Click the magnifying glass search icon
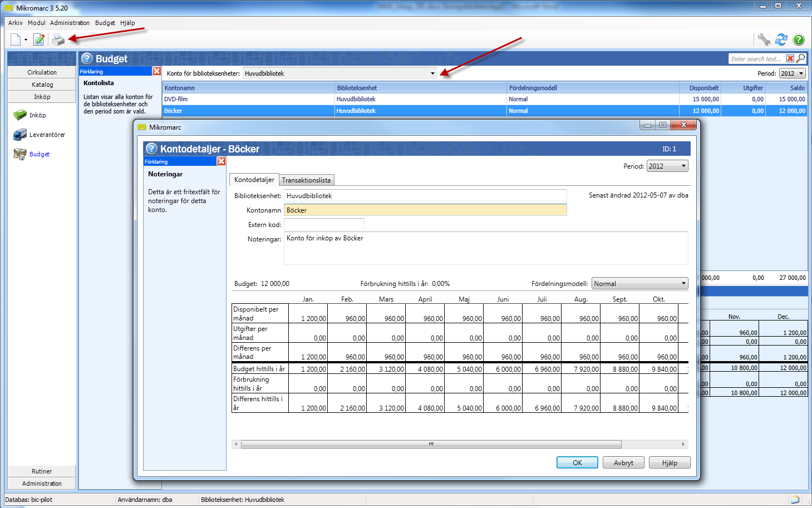This screenshot has width=812, height=508. point(800,58)
